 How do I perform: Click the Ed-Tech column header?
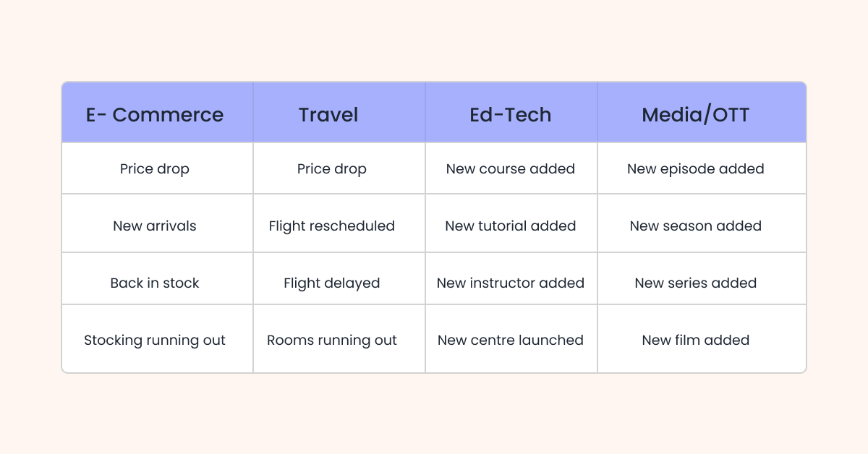(x=511, y=114)
